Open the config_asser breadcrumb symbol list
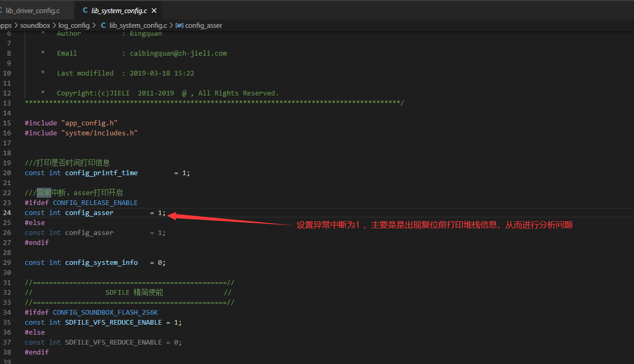The image size is (634, 364). pyautogui.click(x=204, y=25)
